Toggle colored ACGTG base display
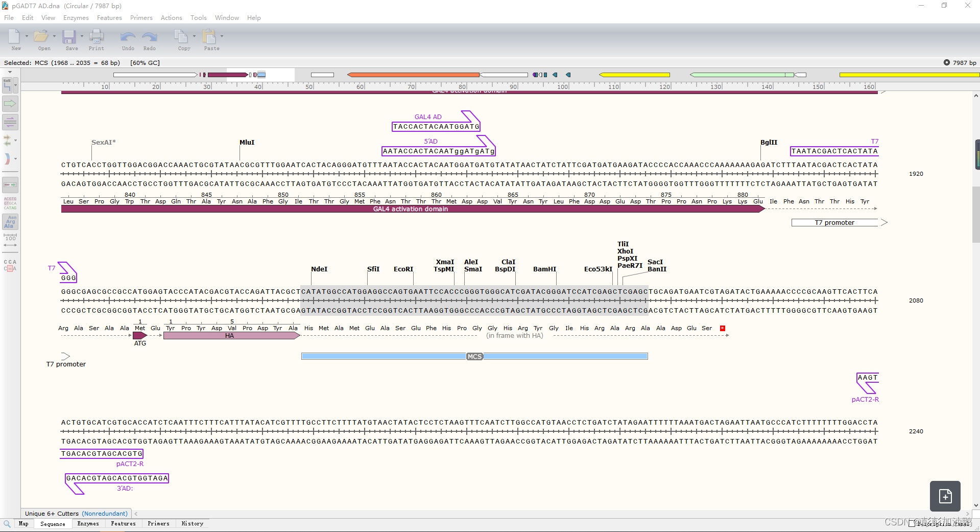Screen dimensions: 980x532 pyautogui.click(x=10, y=203)
